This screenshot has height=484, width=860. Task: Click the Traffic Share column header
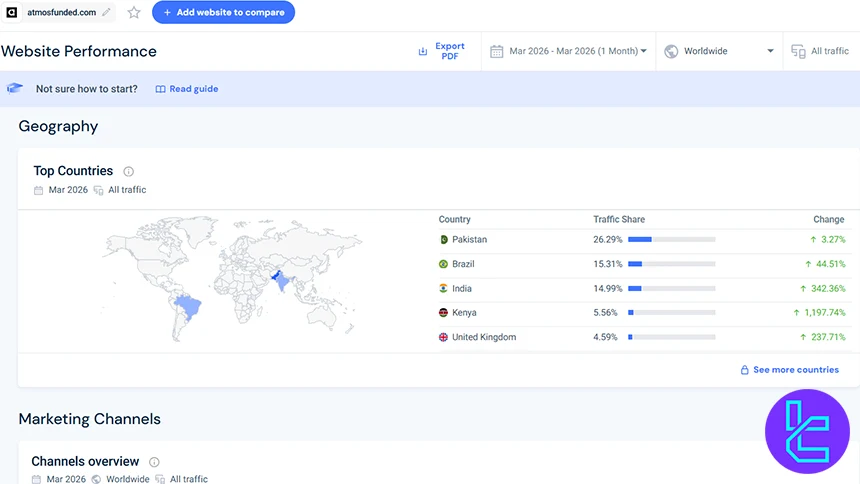click(x=619, y=219)
